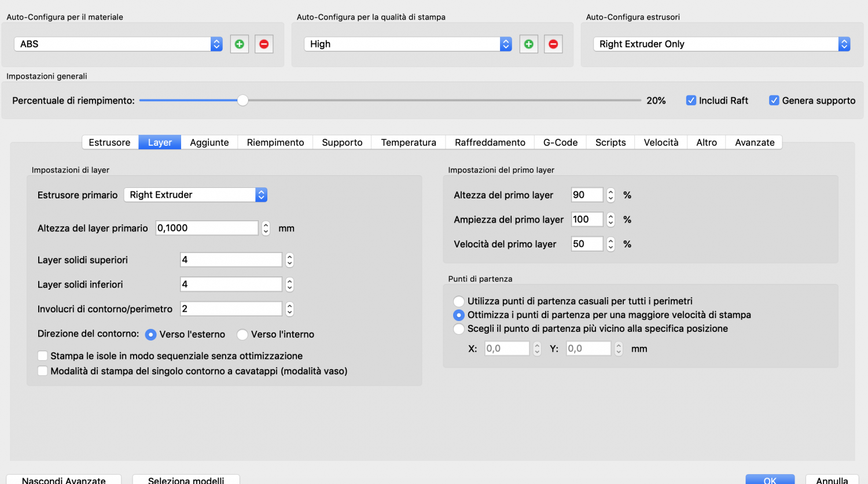
Task: Enable modalità vaso single contour checkbox
Action: click(x=43, y=371)
